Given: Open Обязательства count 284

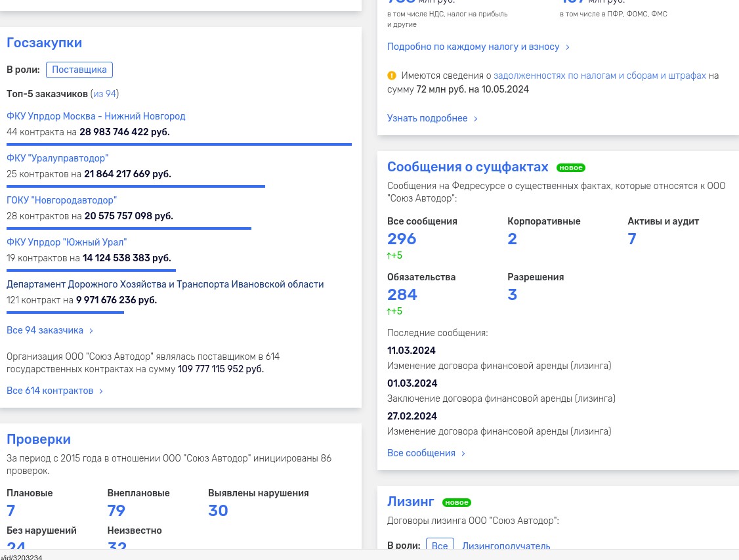Looking at the screenshot, I should click(x=402, y=295).
